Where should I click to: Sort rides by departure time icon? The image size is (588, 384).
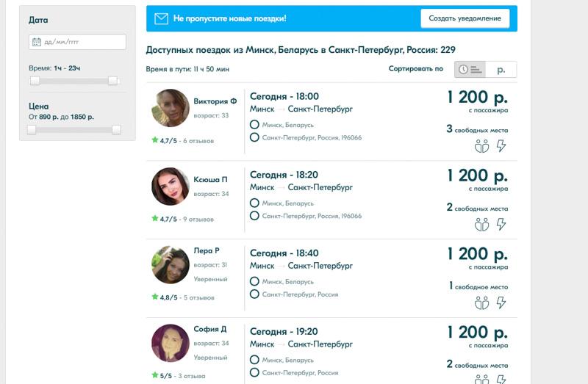[x=470, y=69]
